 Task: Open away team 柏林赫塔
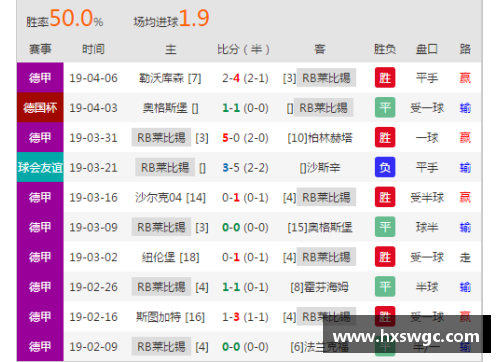[x=320, y=138]
